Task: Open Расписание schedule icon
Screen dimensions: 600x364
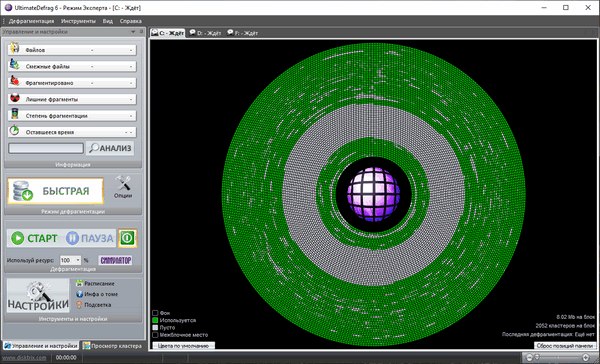Action: [x=79, y=284]
